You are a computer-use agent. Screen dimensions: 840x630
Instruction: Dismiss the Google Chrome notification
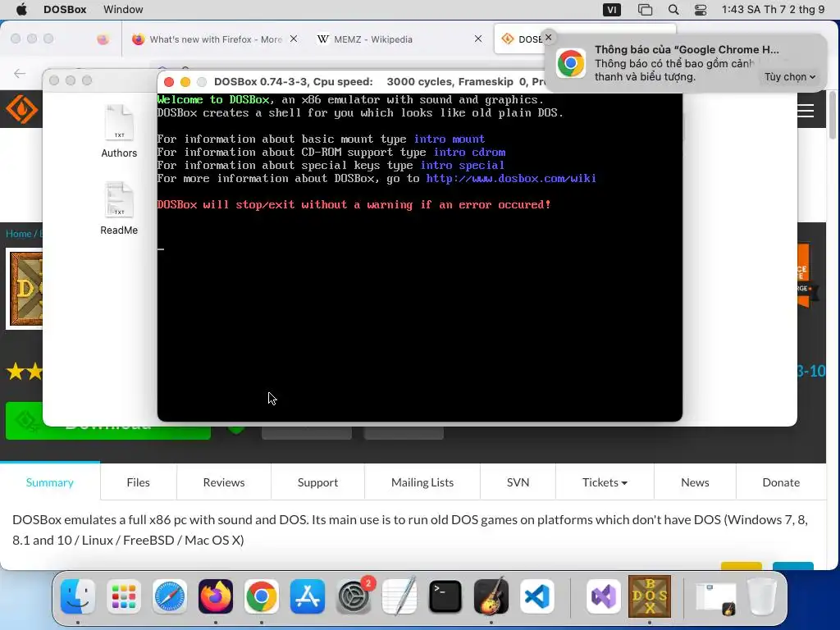click(x=548, y=37)
